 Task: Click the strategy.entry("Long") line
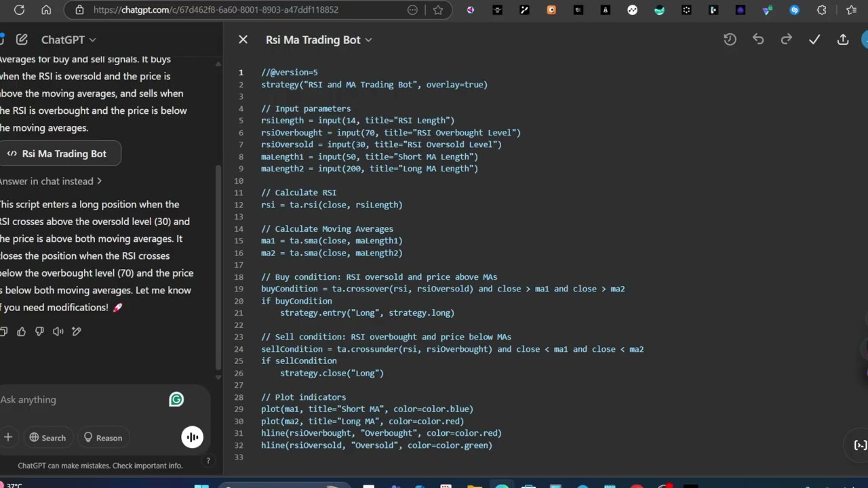367,313
